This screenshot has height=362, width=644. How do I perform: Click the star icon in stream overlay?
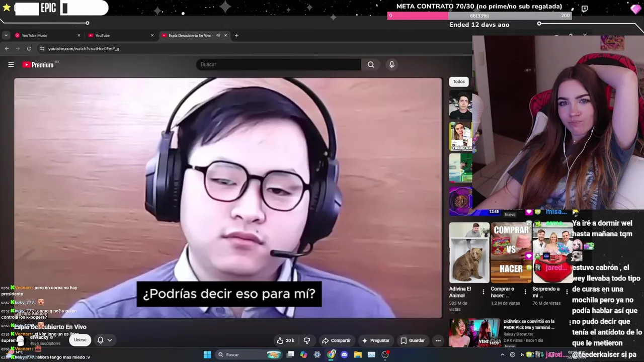click(7, 8)
